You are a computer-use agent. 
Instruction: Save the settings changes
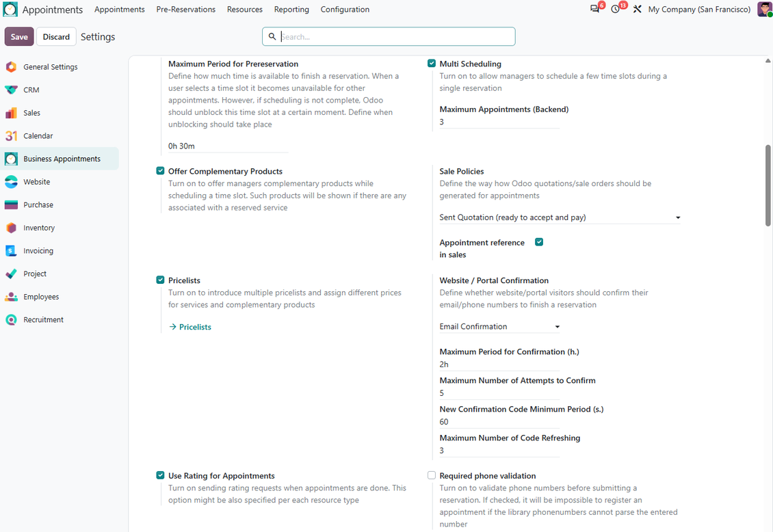[x=19, y=36]
